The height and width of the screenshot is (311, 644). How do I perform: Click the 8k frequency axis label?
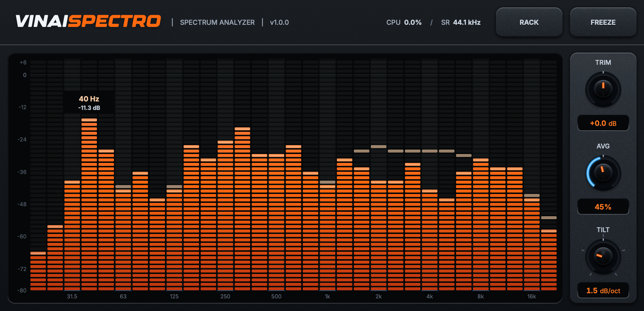click(481, 297)
